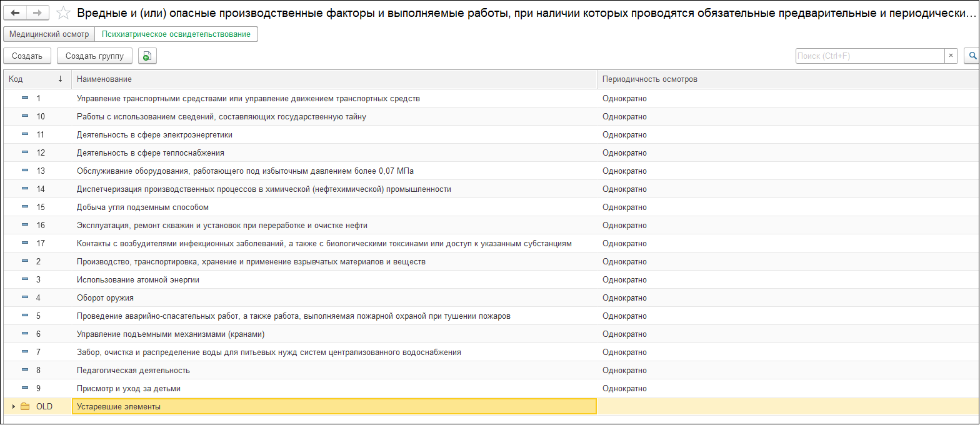Click the OLD code cell
980x425 pixels.
click(44, 406)
